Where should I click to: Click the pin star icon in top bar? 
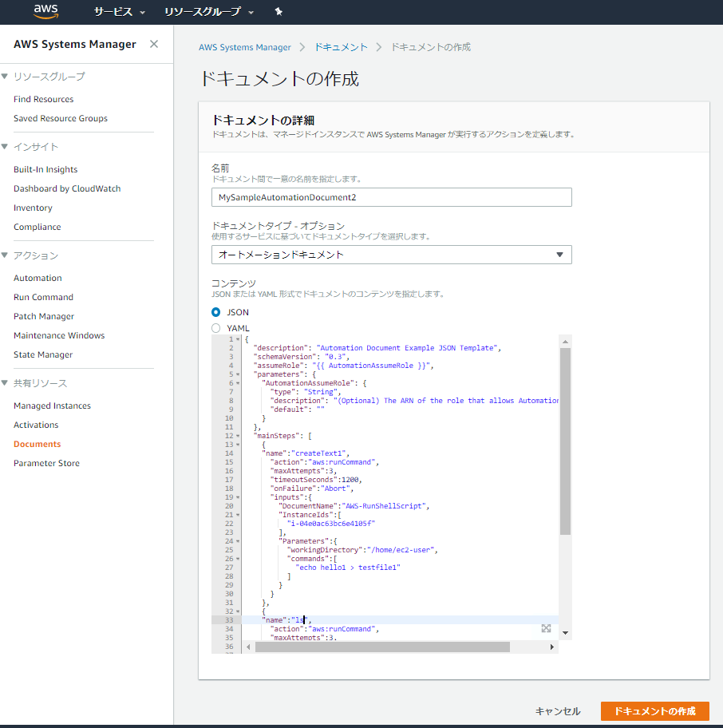tap(279, 12)
